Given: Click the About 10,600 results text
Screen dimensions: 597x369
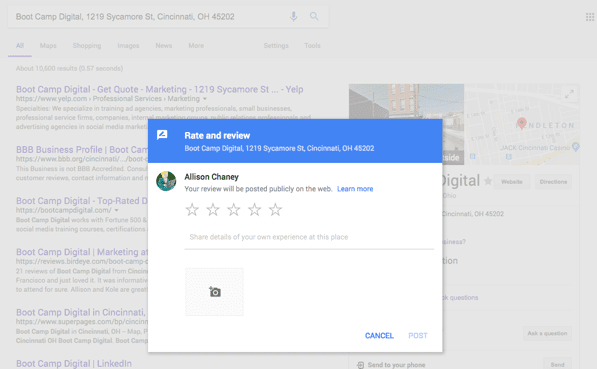Looking at the screenshot, I should pos(69,69).
